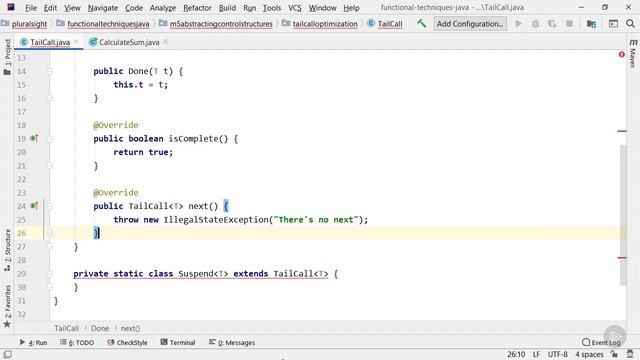Open the Terminal tool window

coord(178,342)
